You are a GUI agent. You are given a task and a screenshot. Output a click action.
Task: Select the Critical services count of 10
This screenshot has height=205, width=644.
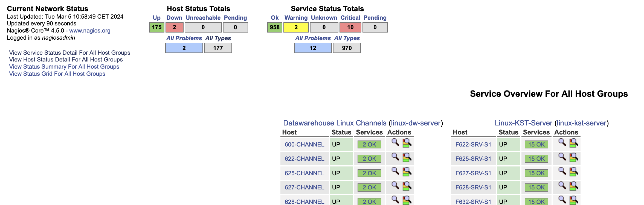pos(350,27)
